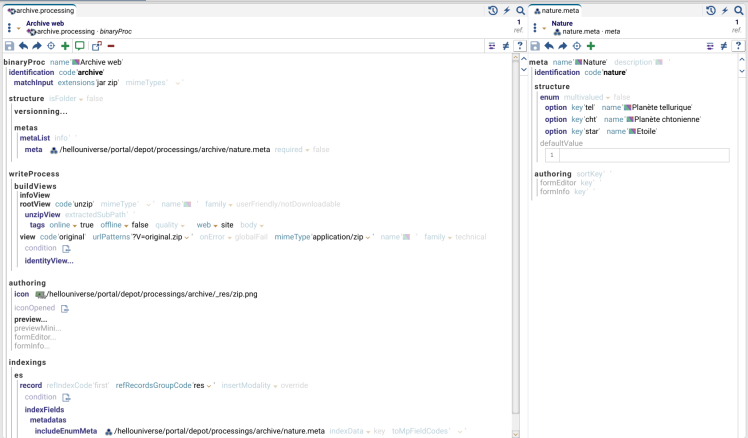The width and height of the screenshot is (748, 438).
Task: Toggle the 'offline' tag value dropdown
Action: tap(125, 225)
